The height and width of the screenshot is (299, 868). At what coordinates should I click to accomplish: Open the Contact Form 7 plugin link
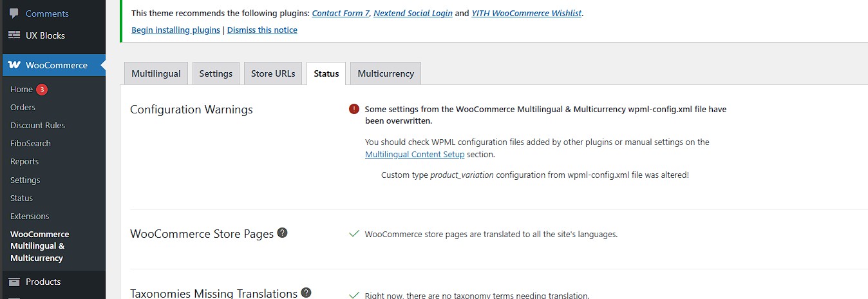tap(341, 13)
